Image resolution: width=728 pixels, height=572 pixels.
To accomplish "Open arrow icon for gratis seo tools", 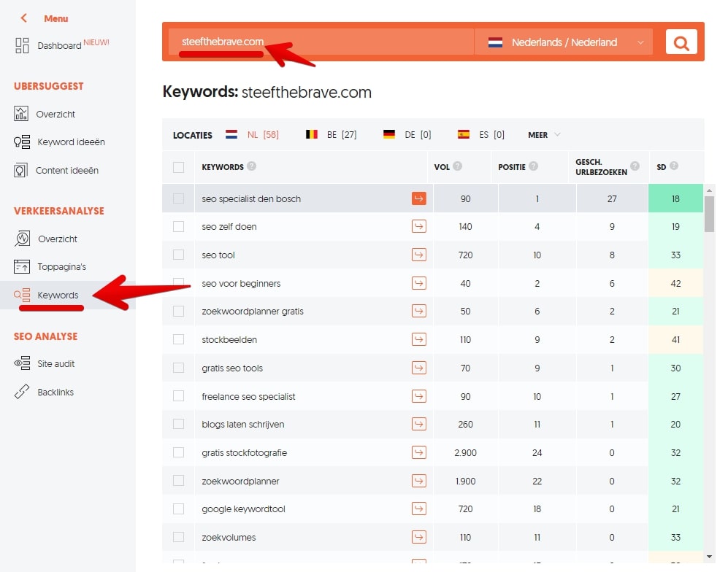I will point(419,368).
